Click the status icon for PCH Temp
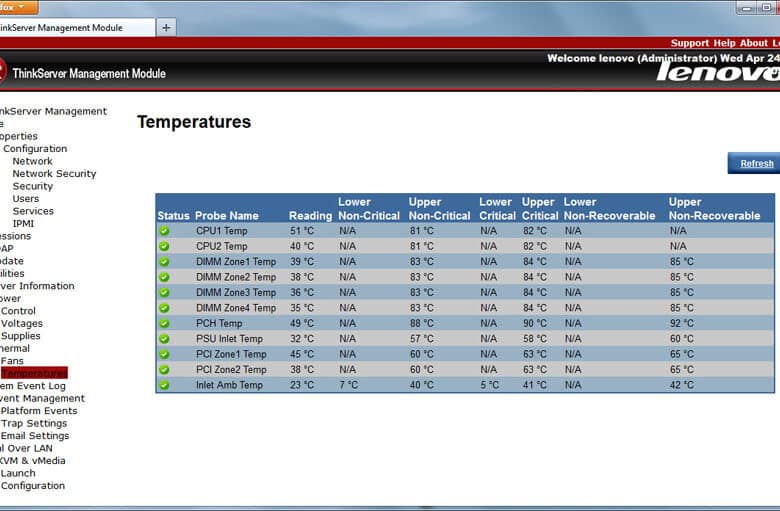 coord(164,323)
